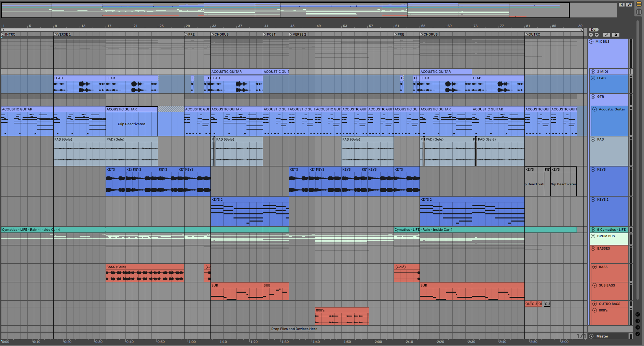Select the SUB BASS track name
The height and width of the screenshot is (346, 644).
[x=607, y=285]
